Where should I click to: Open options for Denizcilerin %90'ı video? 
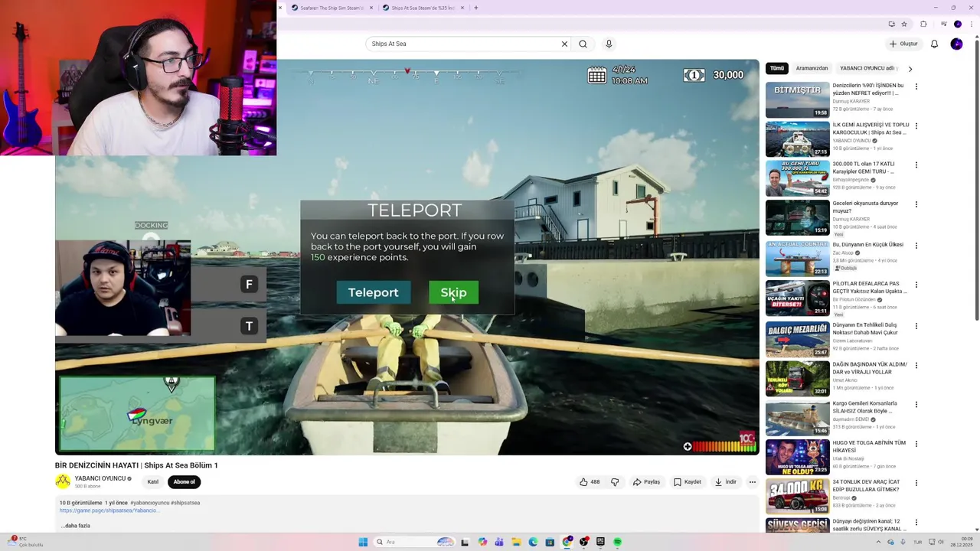click(916, 86)
